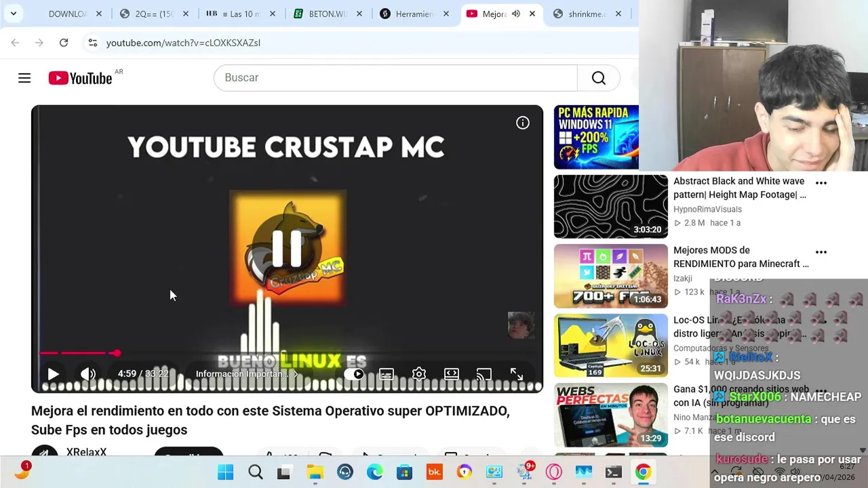Reload the current page
Viewport: 868px width, 488px height.
click(x=64, y=43)
